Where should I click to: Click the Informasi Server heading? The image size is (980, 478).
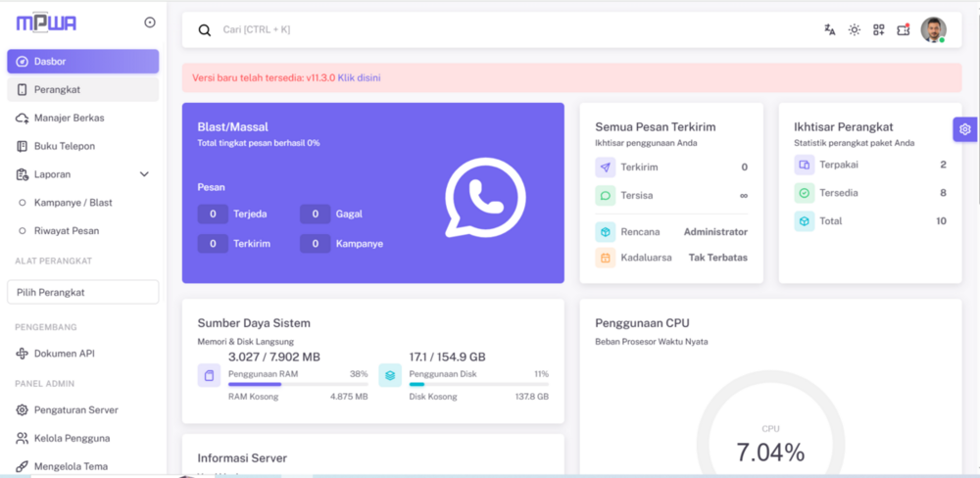[x=242, y=458]
